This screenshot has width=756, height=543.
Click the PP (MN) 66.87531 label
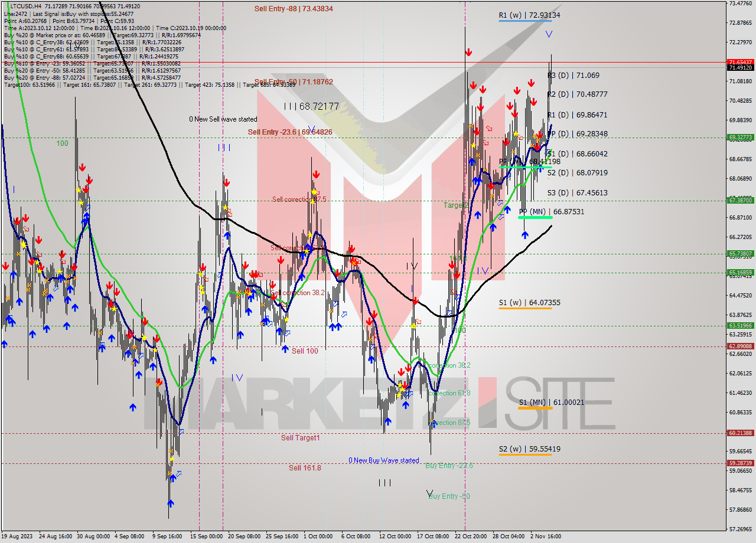click(x=552, y=211)
